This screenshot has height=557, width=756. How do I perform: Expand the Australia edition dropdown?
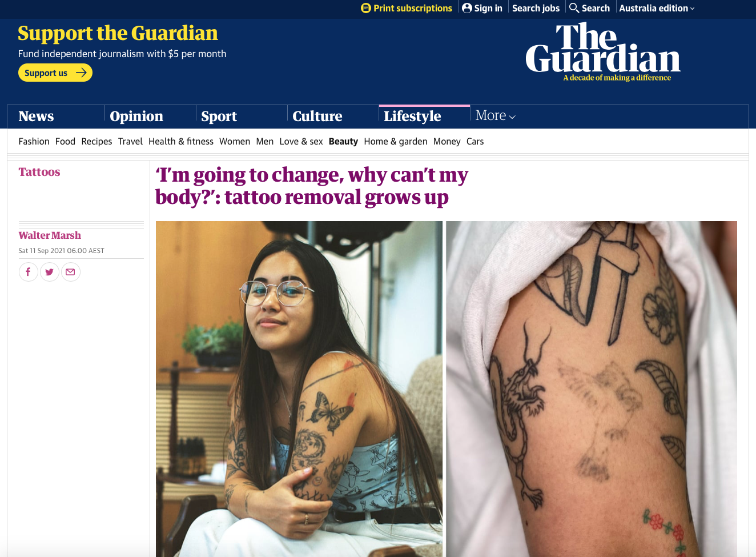pos(657,8)
